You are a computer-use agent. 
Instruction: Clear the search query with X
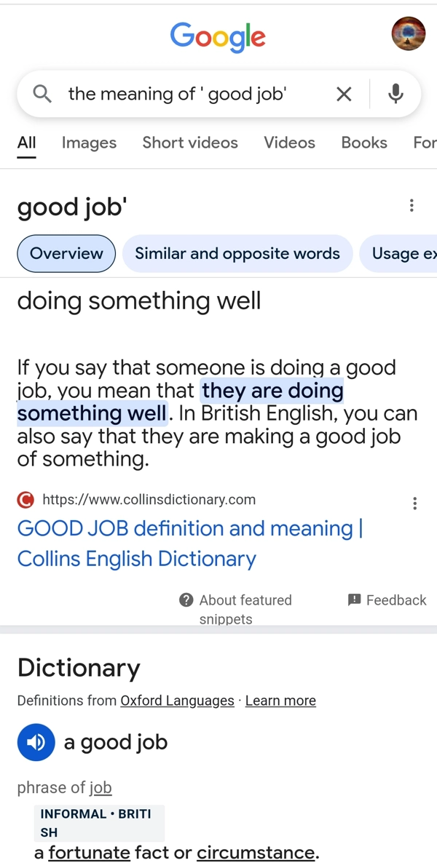(344, 94)
